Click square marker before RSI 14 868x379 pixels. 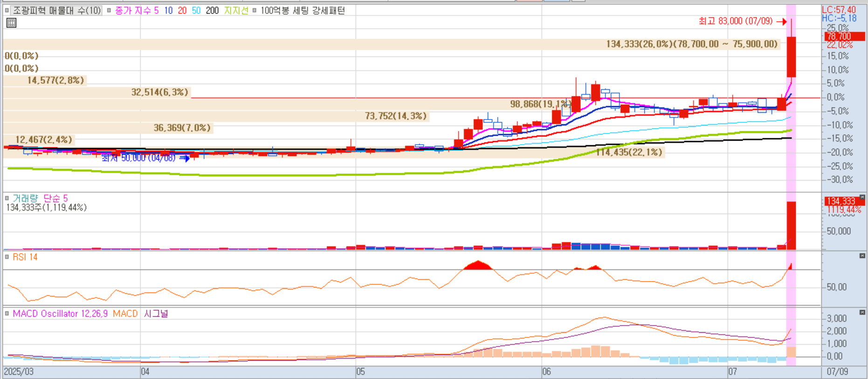pyautogui.click(x=7, y=257)
